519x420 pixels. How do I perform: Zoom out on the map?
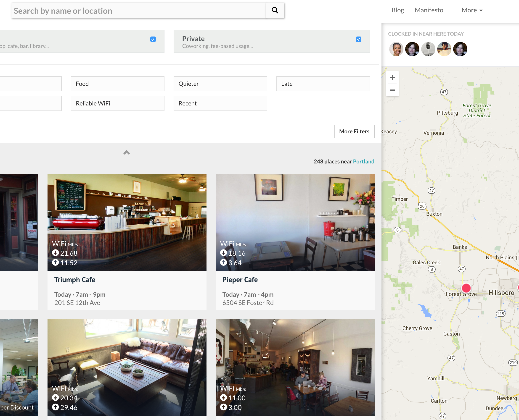point(392,90)
